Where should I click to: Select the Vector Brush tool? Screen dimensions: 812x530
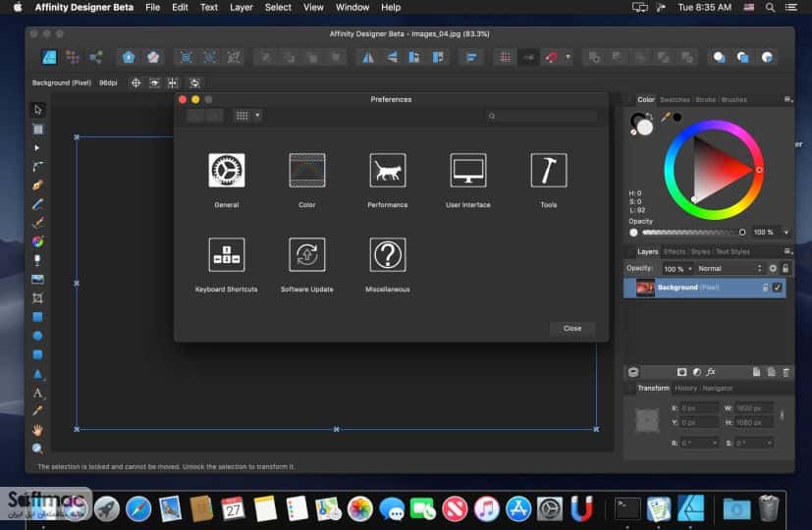click(38, 223)
